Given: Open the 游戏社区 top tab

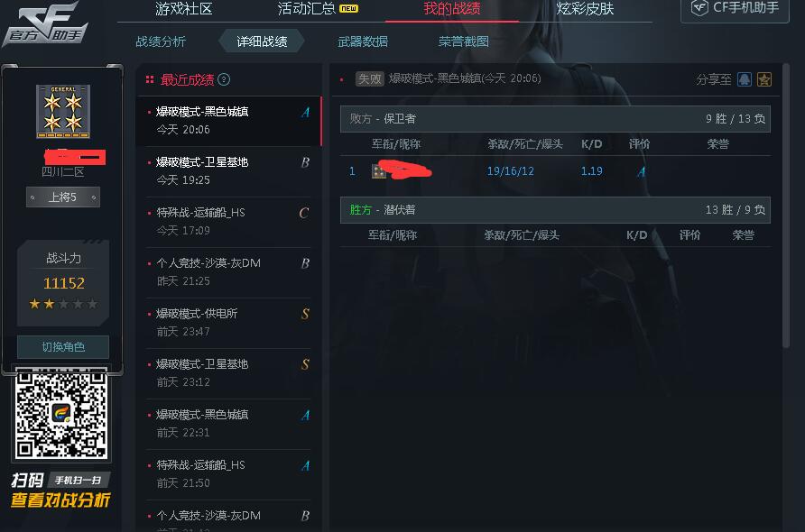Looking at the screenshot, I should point(183,9).
